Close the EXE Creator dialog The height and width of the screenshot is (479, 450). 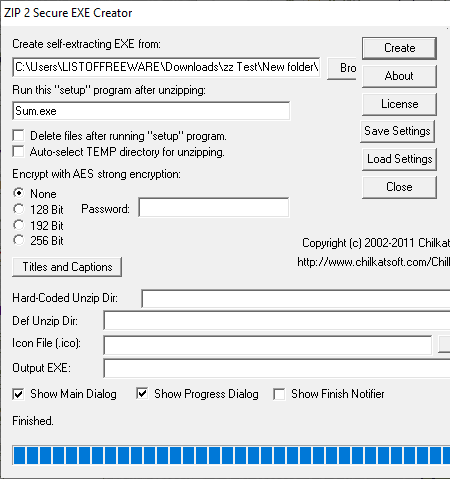pos(399,187)
